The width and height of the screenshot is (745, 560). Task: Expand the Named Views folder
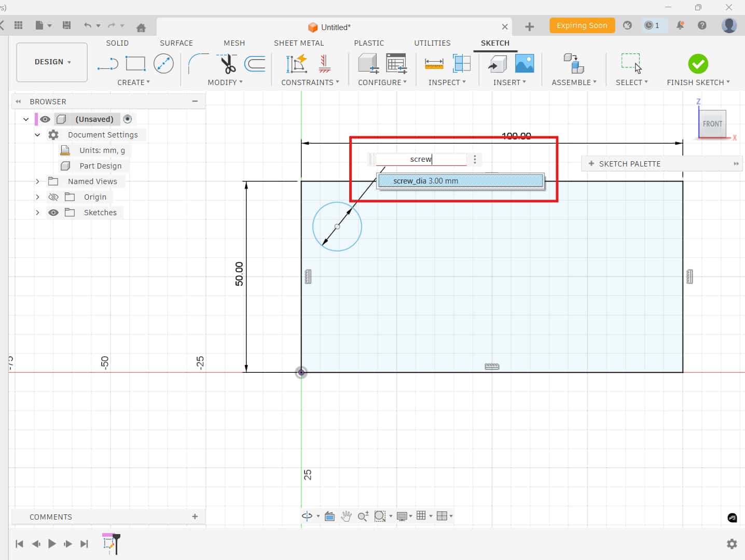coord(37,181)
